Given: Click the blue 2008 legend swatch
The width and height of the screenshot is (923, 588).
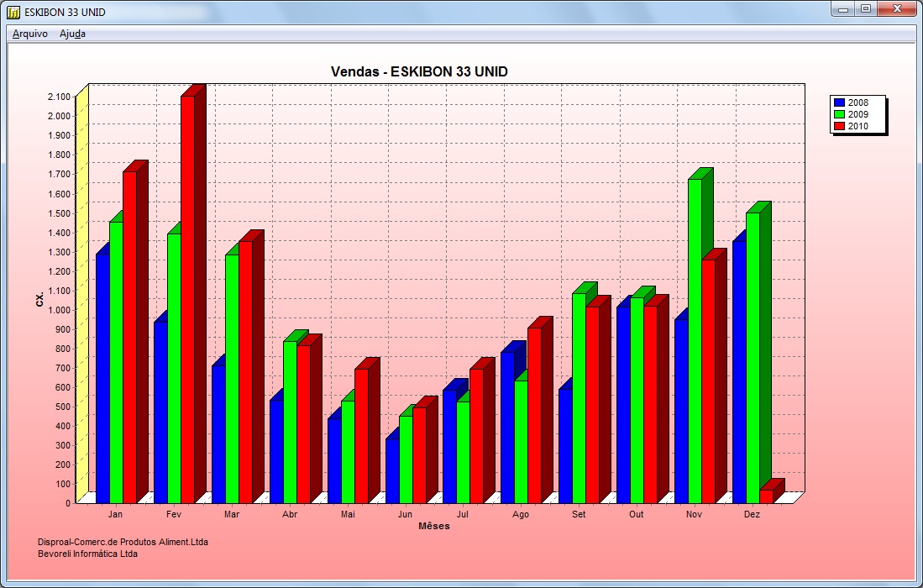Looking at the screenshot, I should click(839, 103).
